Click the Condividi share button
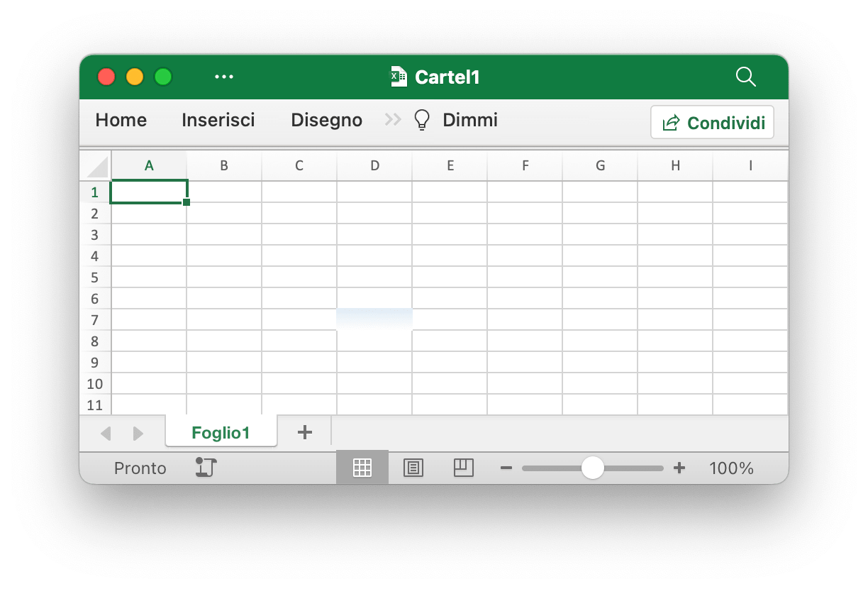 coord(712,123)
